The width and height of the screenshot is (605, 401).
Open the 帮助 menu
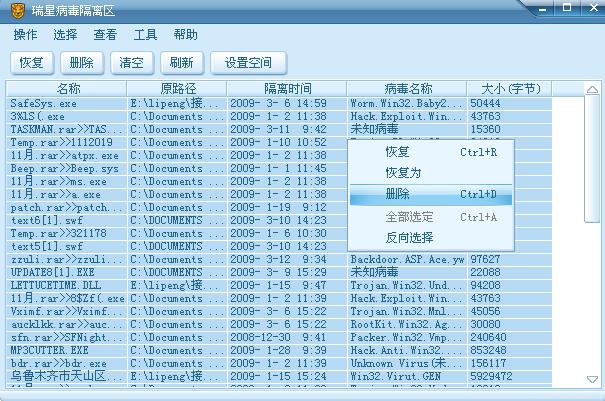pyautogui.click(x=186, y=35)
